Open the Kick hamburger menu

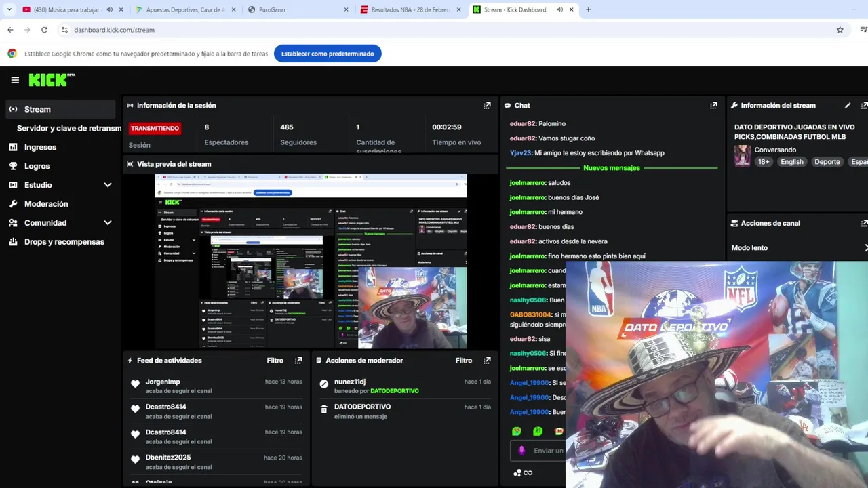15,80
